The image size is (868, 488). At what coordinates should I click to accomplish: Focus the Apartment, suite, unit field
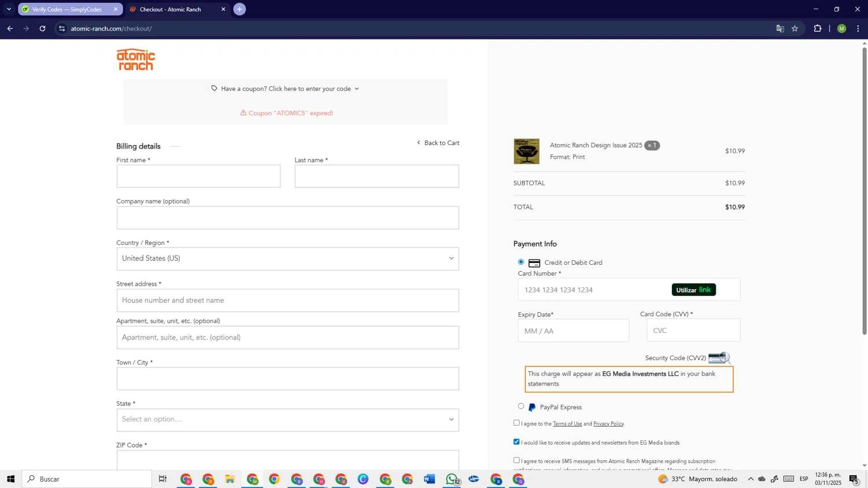[288, 338]
